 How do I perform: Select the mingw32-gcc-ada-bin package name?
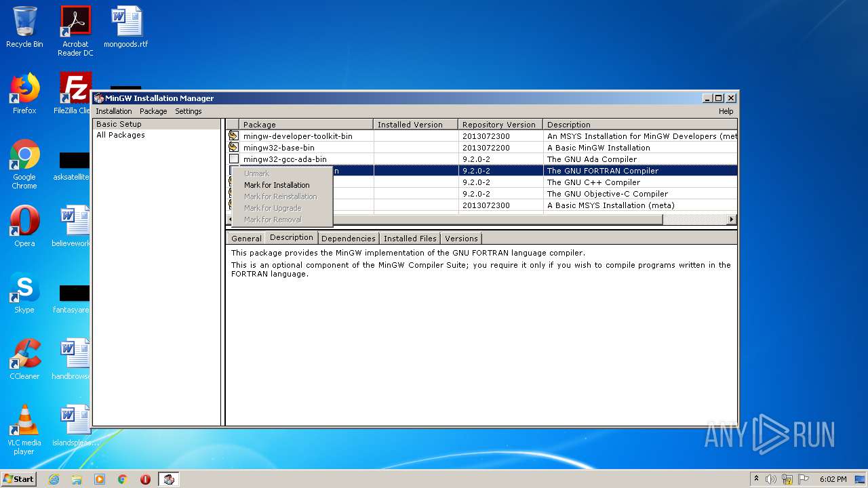pyautogui.click(x=285, y=159)
